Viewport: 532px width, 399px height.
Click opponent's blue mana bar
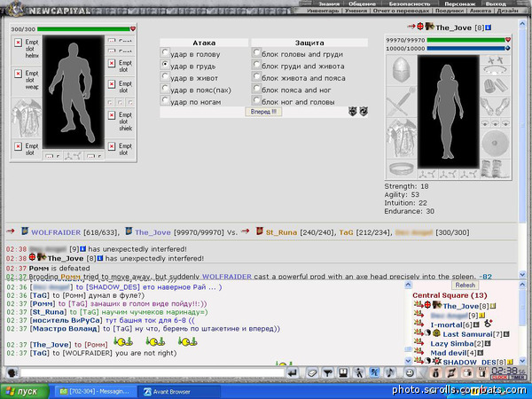tap(465, 49)
